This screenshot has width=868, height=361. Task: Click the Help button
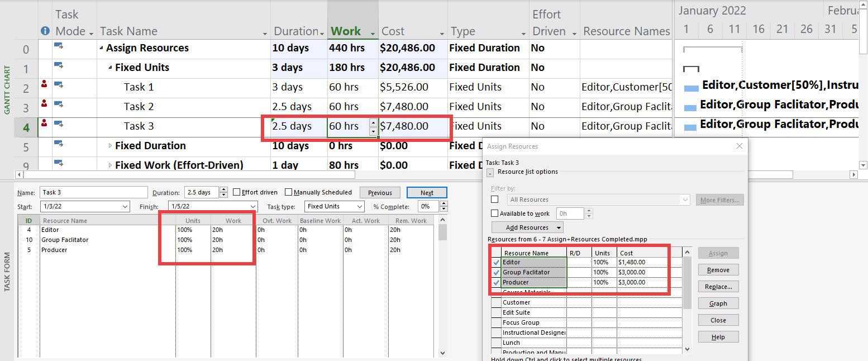click(x=718, y=337)
